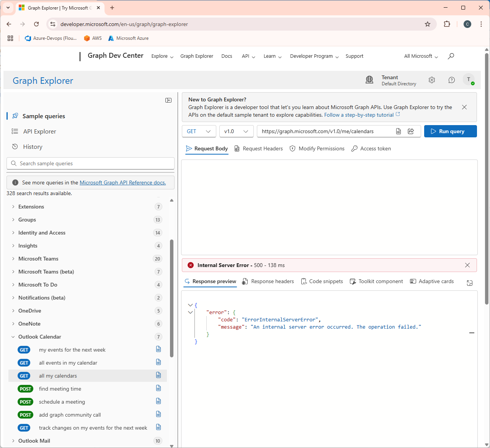Collapse the sidebar panel icon
Viewport: 490px width, 448px height.
pyautogui.click(x=168, y=100)
